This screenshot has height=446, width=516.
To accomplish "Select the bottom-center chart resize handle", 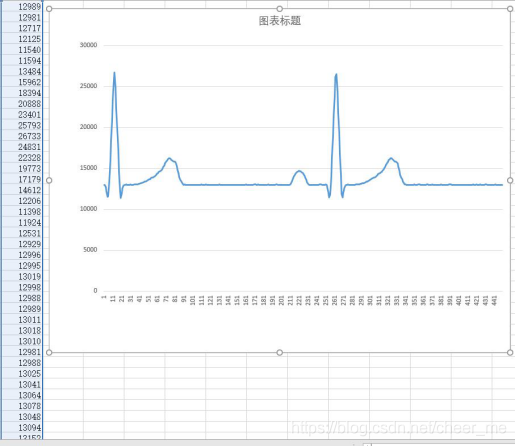I will tap(280, 352).
